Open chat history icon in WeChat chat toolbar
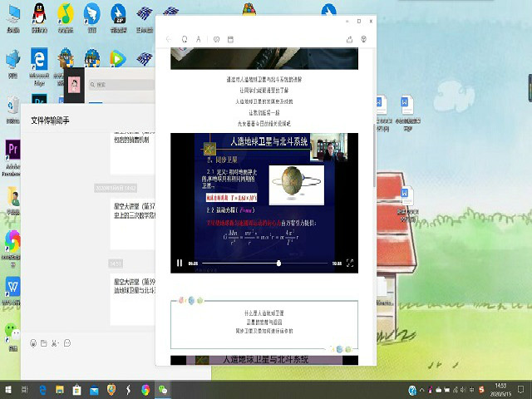The width and height of the screenshot is (532, 399). (67, 343)
